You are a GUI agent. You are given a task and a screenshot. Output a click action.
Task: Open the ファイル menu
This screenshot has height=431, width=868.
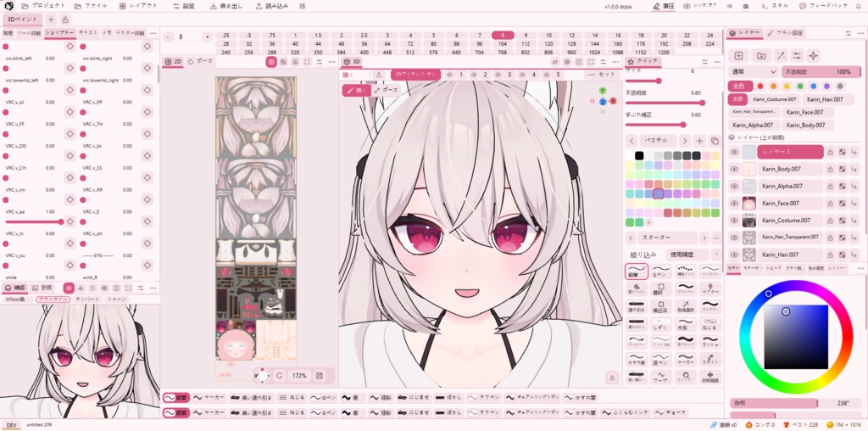click(x=91, y=6)
